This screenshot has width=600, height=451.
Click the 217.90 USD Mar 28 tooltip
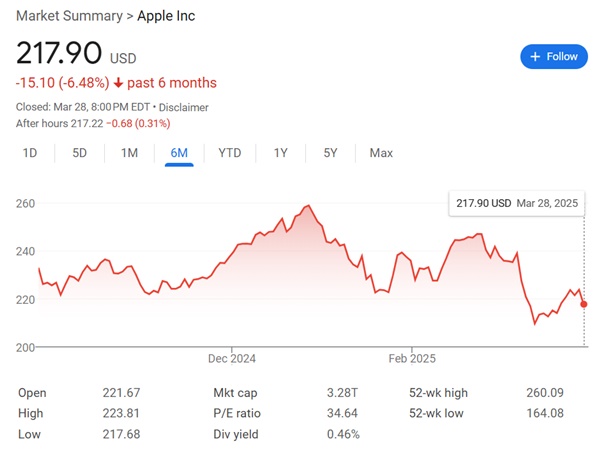pos(517,203)
